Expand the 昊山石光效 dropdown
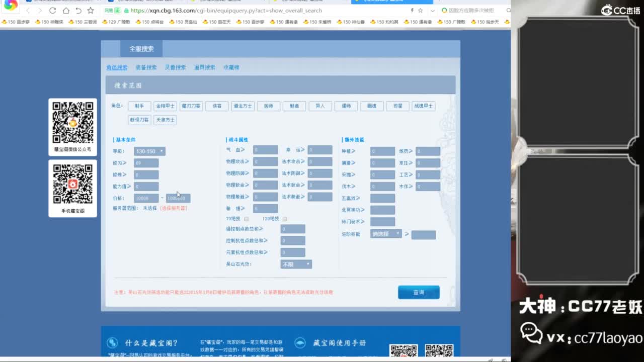 tap(296, 264)
